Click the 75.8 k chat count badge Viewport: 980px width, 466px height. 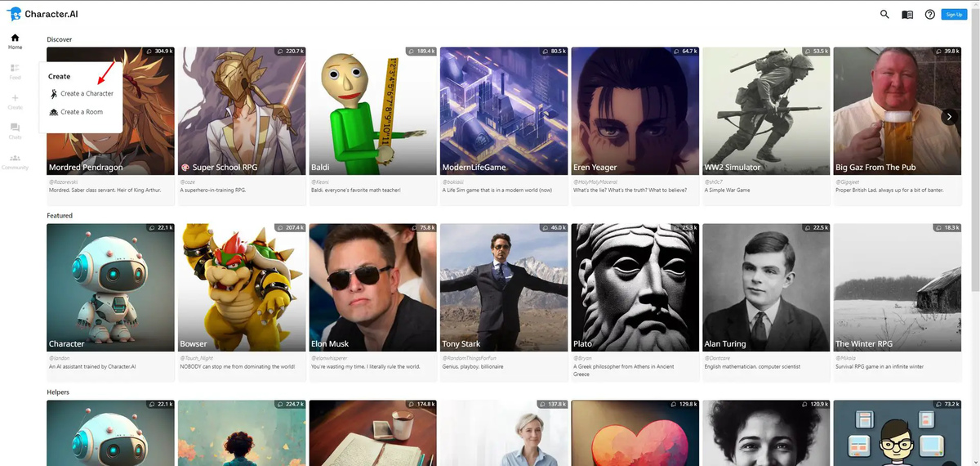click(424, 227)
